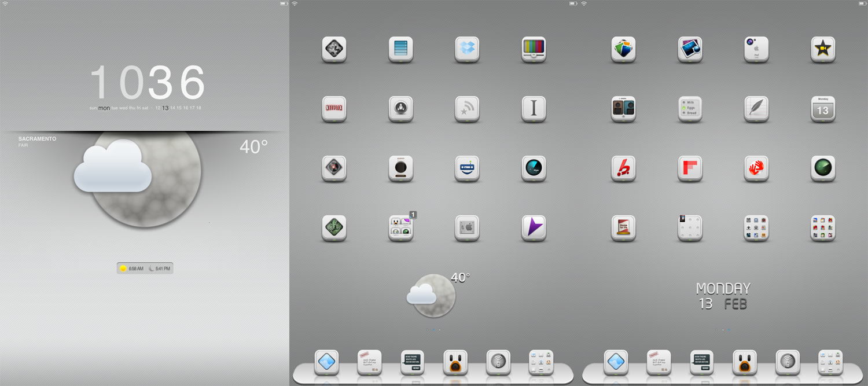
Task: Open the dock folder on right screen
Action: point(830,362)
